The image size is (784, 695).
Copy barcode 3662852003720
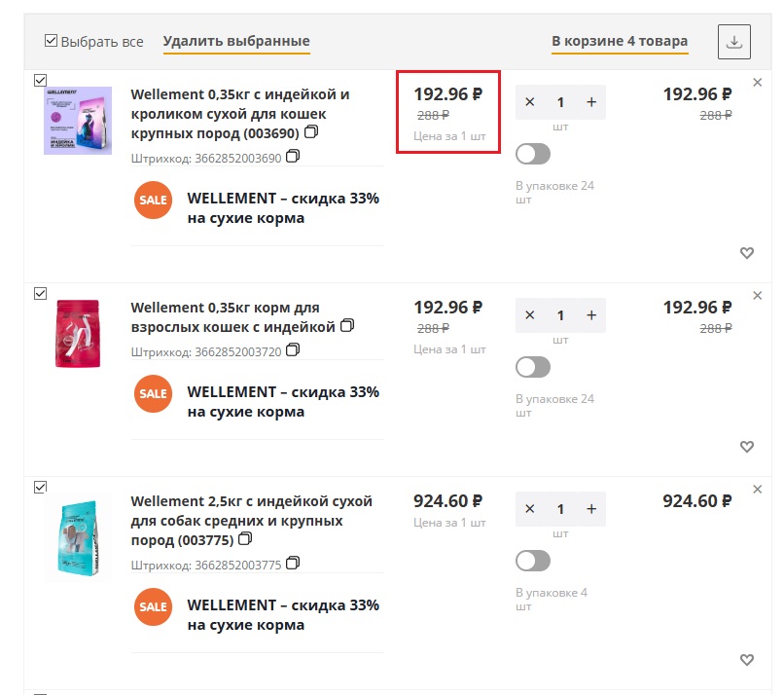tap(293, 349)
